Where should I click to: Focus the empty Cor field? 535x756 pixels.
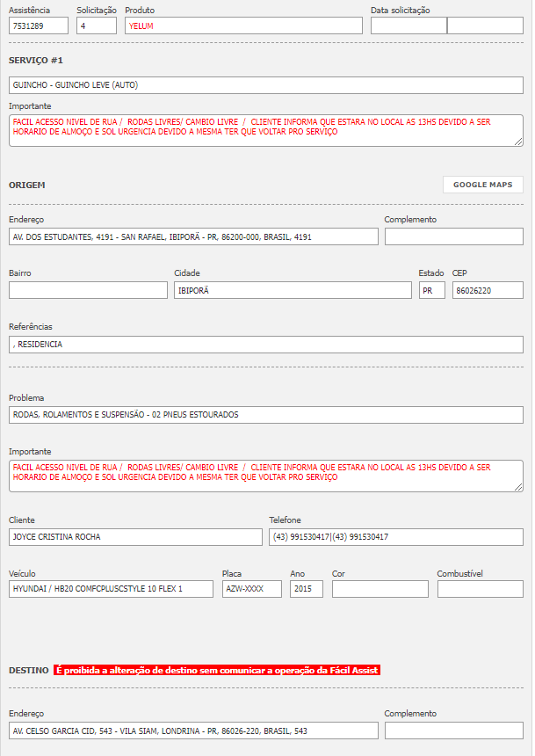(380, 589)
